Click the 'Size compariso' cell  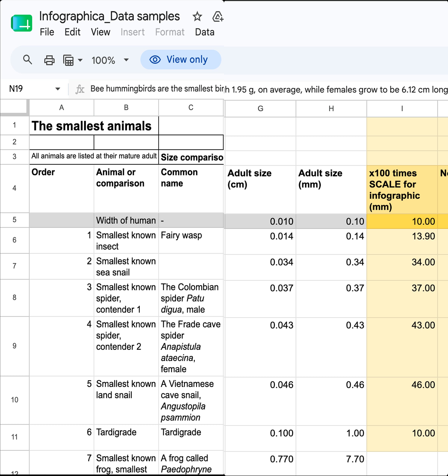[x=191, y=157]
